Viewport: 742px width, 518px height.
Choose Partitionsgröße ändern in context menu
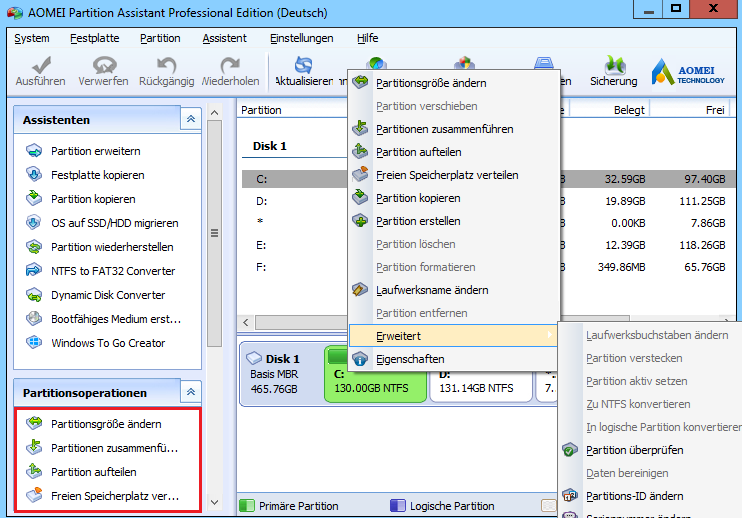pyautogui.click(x=454, y=83)
